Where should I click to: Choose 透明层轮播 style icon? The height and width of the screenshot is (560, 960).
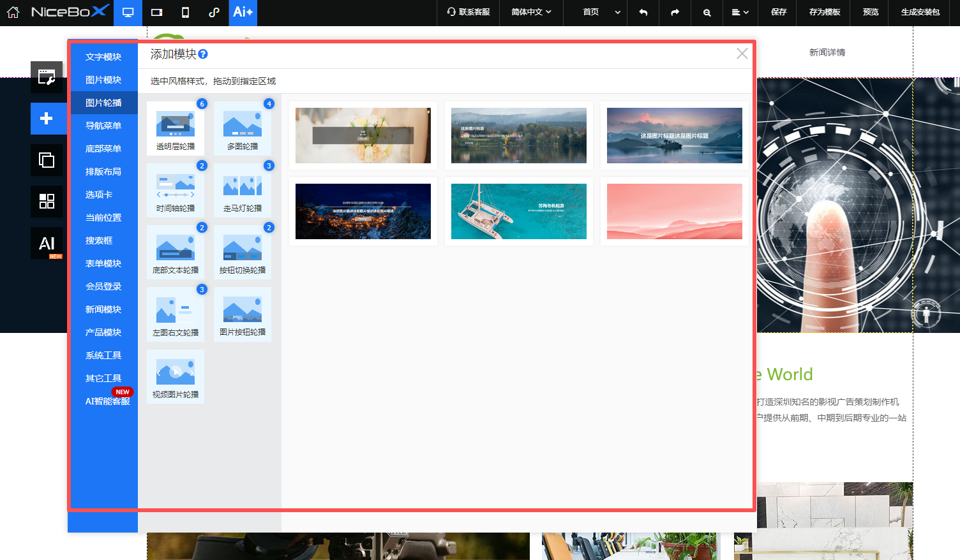tap(176, 128)
